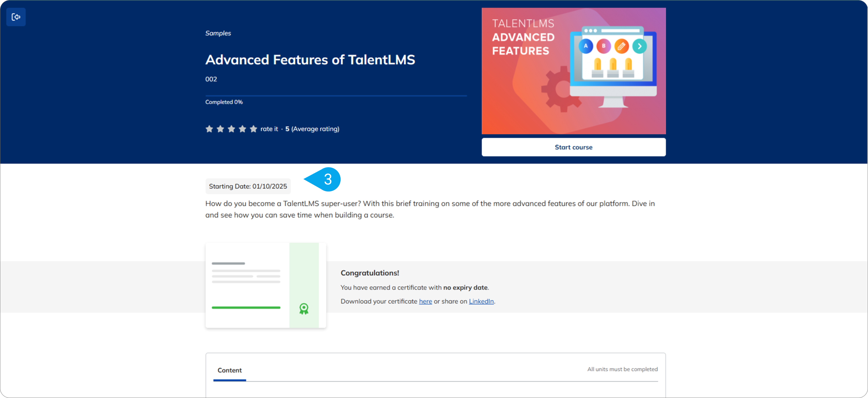Rate course with fourth star
Image resolution: width=868 pixels, height=398 pixels.
(242, 129)
